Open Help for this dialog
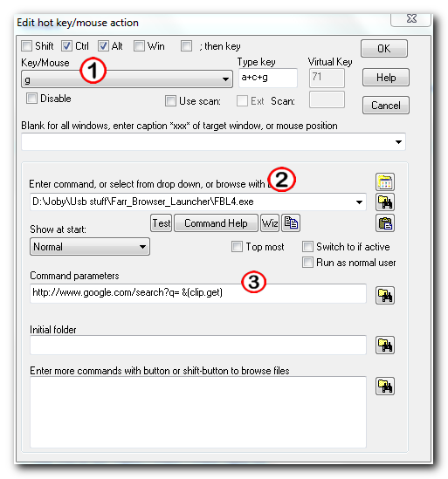Image resolution: width=448 pixels, height=479 pixels. click(386, 78)
